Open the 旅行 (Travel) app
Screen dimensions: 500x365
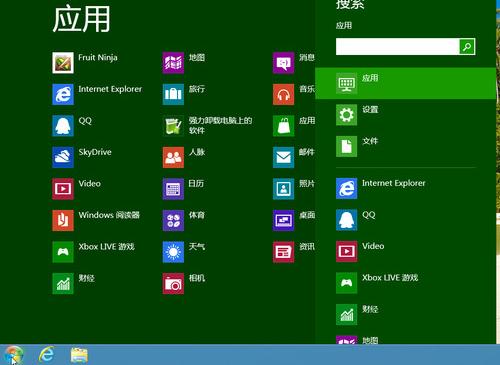tap(184, 94)
